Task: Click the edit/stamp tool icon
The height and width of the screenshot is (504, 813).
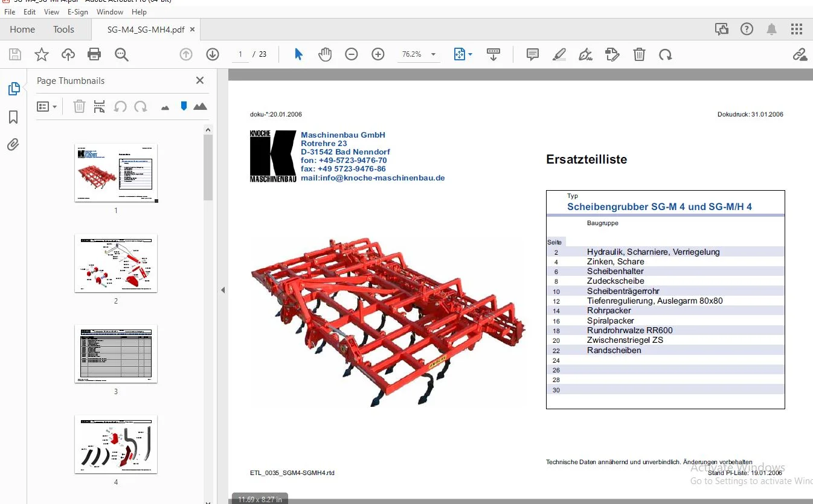Action: 612,55
